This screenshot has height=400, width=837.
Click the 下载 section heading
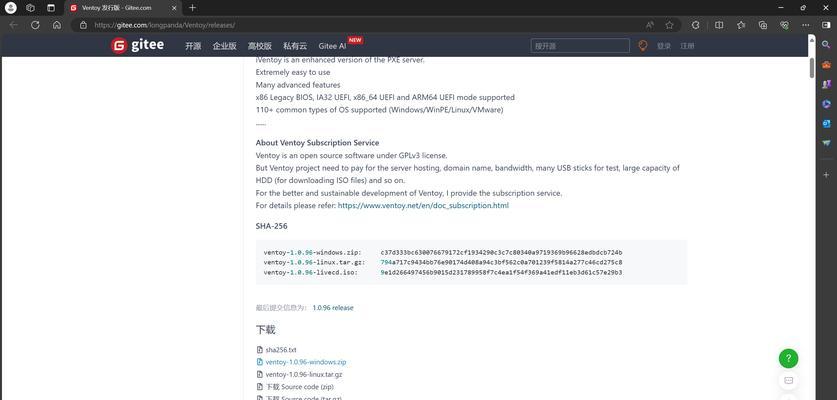pyautogui.click(x=265, y=330)
